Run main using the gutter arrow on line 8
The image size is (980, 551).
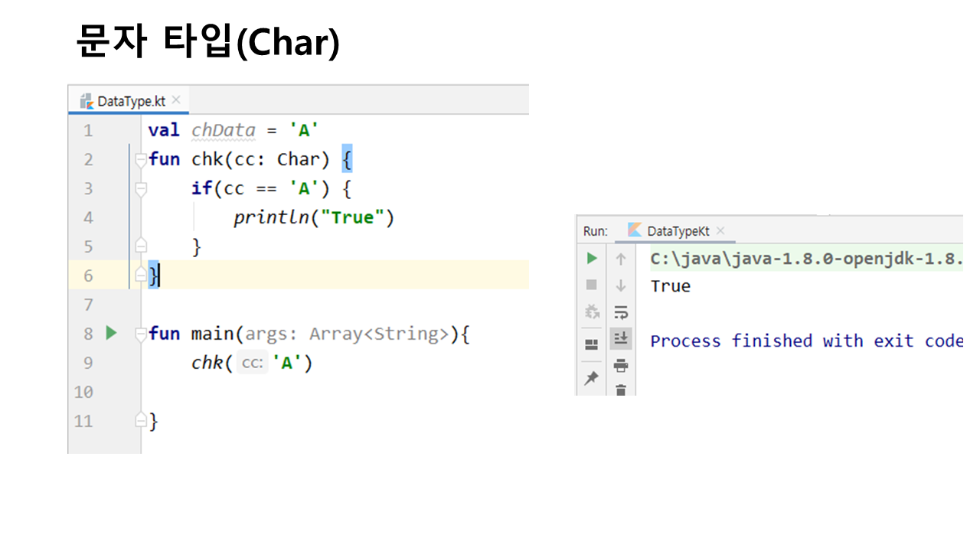click(x=111, y=333)
